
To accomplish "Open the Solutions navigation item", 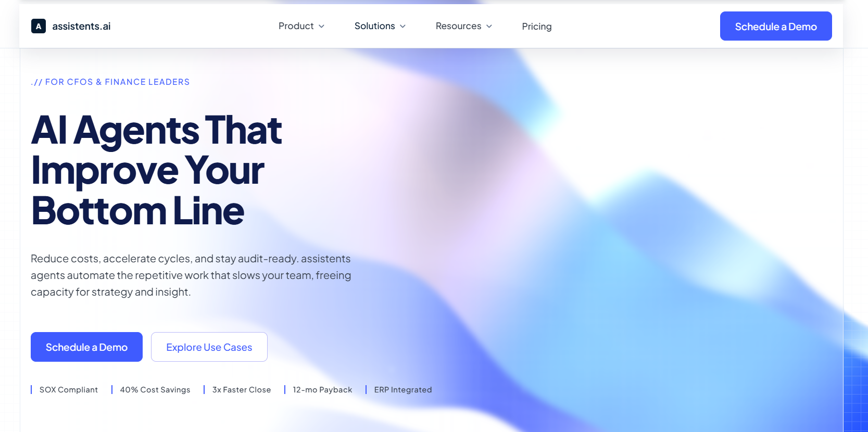I will 380,26.
